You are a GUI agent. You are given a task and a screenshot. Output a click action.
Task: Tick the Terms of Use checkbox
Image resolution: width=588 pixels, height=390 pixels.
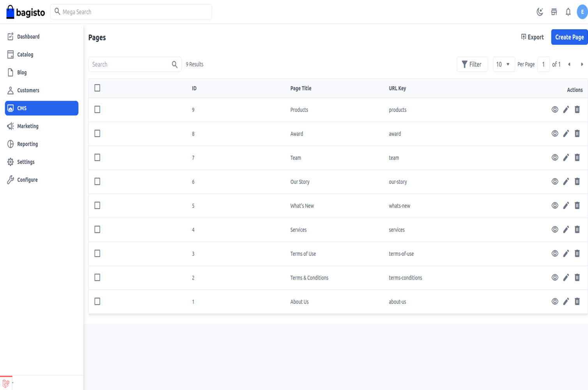click(x=97, y=253)
